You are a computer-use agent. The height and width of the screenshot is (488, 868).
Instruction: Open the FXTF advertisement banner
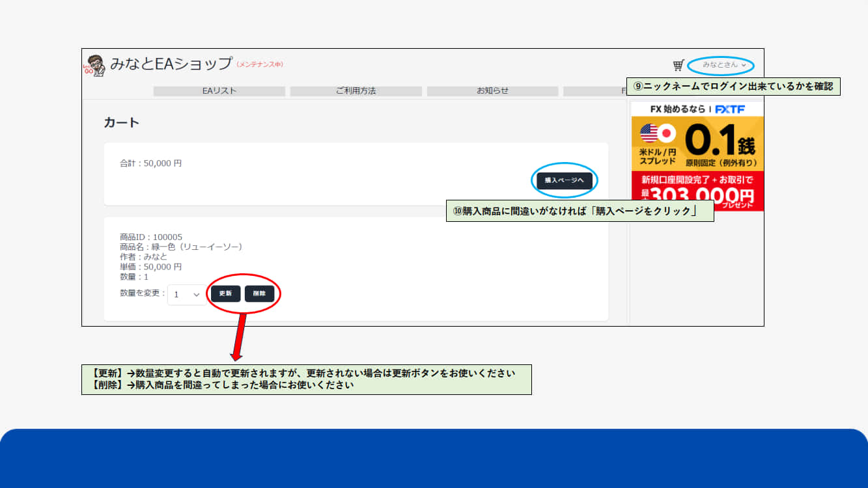pos(697,156)
